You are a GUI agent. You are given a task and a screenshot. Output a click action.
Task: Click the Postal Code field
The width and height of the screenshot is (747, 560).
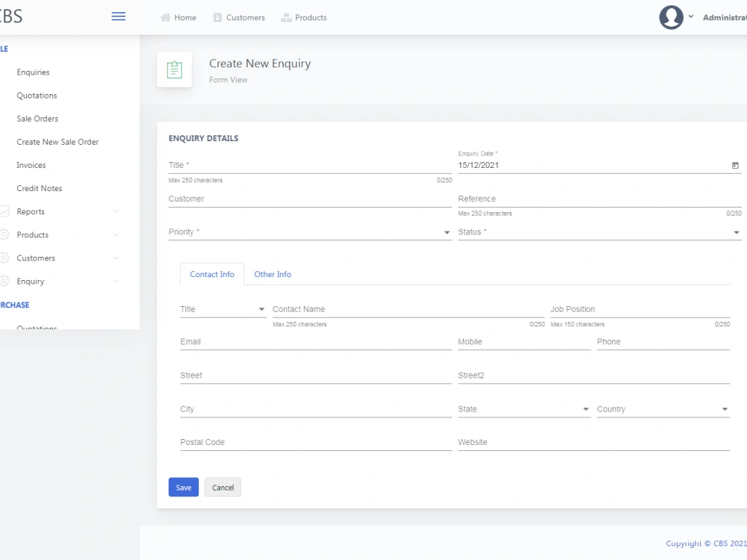tap(316, 442)
